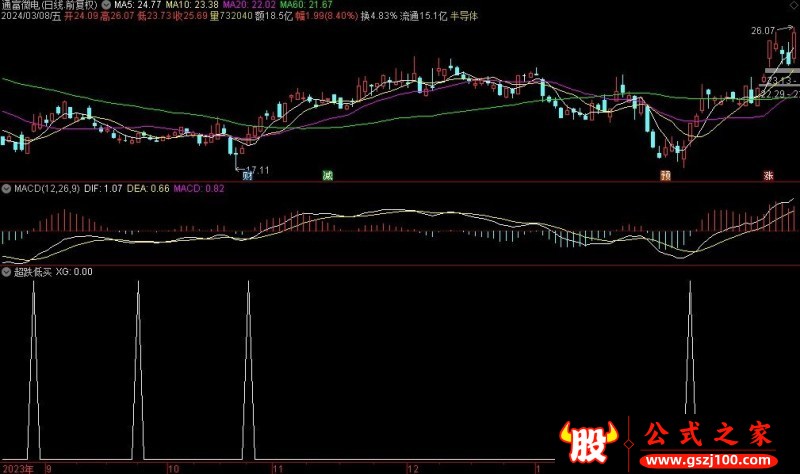800x474 pixels.
Task: Click the MACD panel settings circle icon
Action: coord(6,187)
